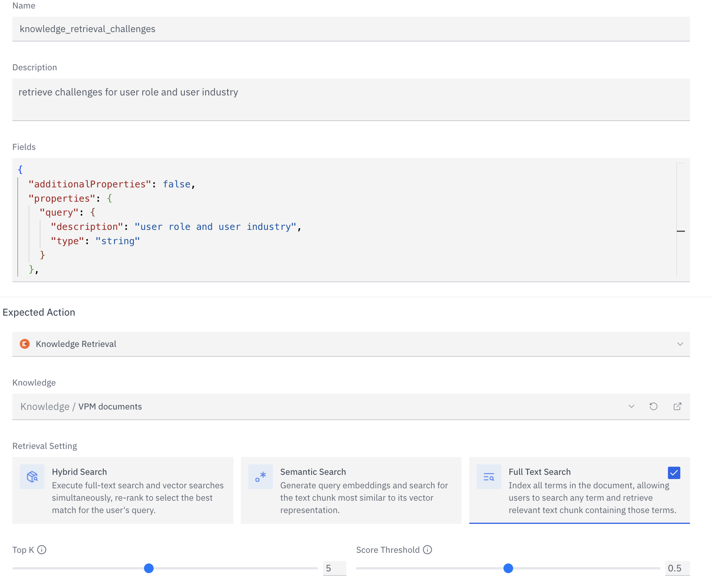Click the Score Threshold slider handle
The height and width of the screenshot is (588, 712).
coord(508,568)
